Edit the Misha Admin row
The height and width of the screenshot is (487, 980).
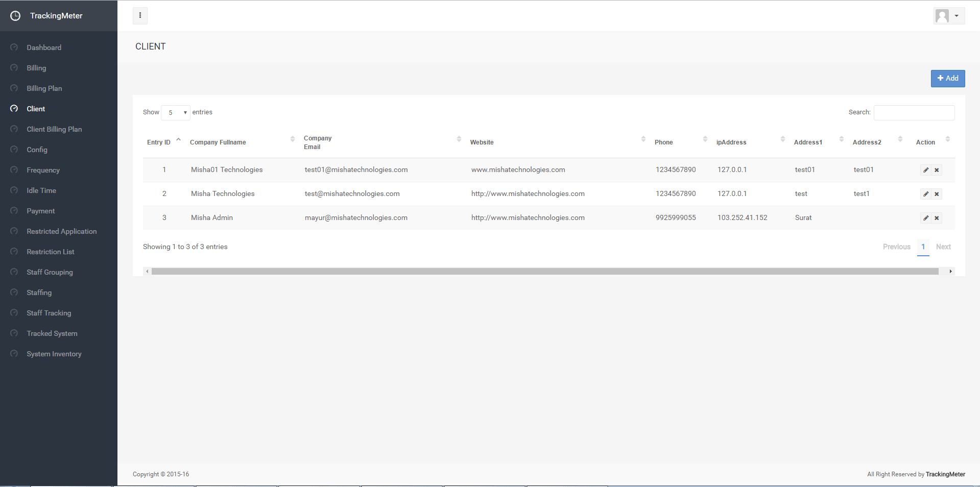pyautogui.click(x=925, y=218)
